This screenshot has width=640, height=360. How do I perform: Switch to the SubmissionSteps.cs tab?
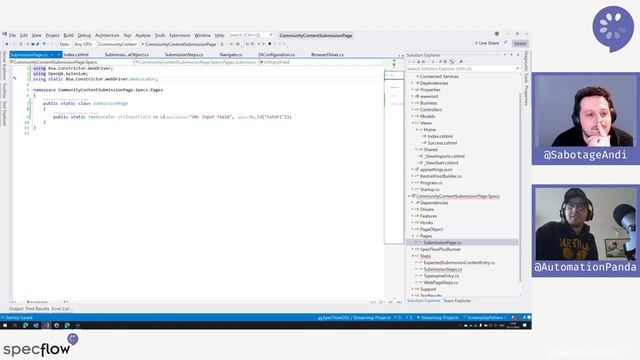click(184, 54)
